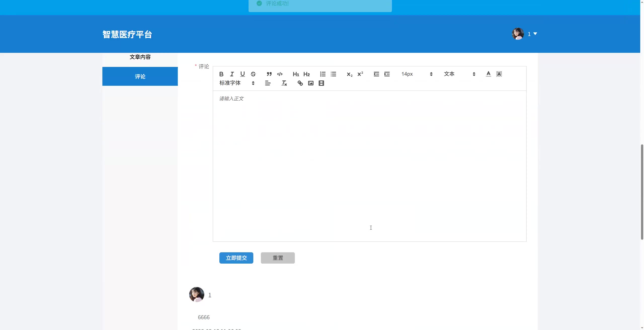Insert an image into comment
This screenshot has width=644, height=330.
311,83
